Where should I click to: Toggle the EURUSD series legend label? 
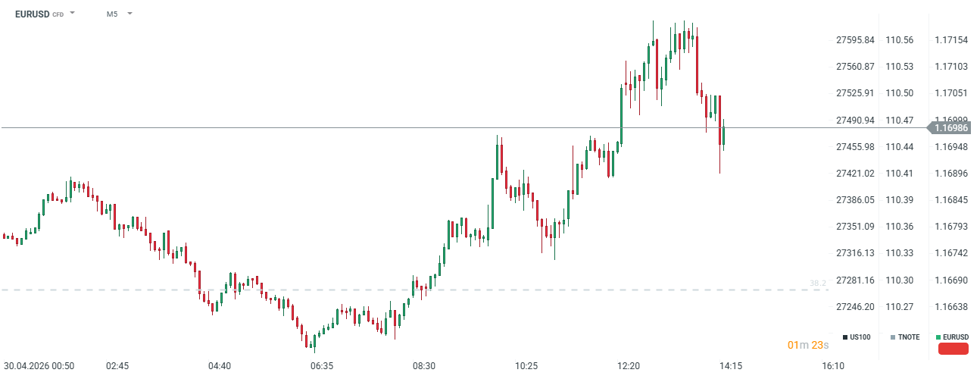coord(957,337)
